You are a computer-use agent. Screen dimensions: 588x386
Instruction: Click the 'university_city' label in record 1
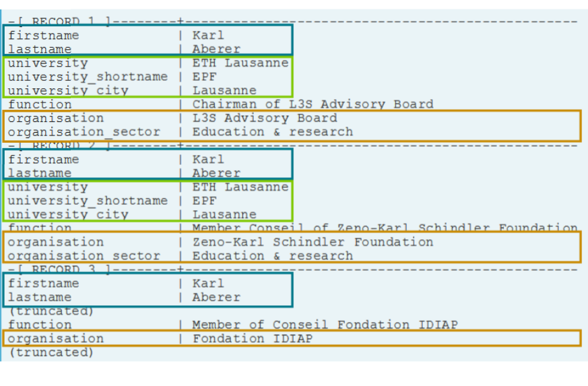pos(68,91)
